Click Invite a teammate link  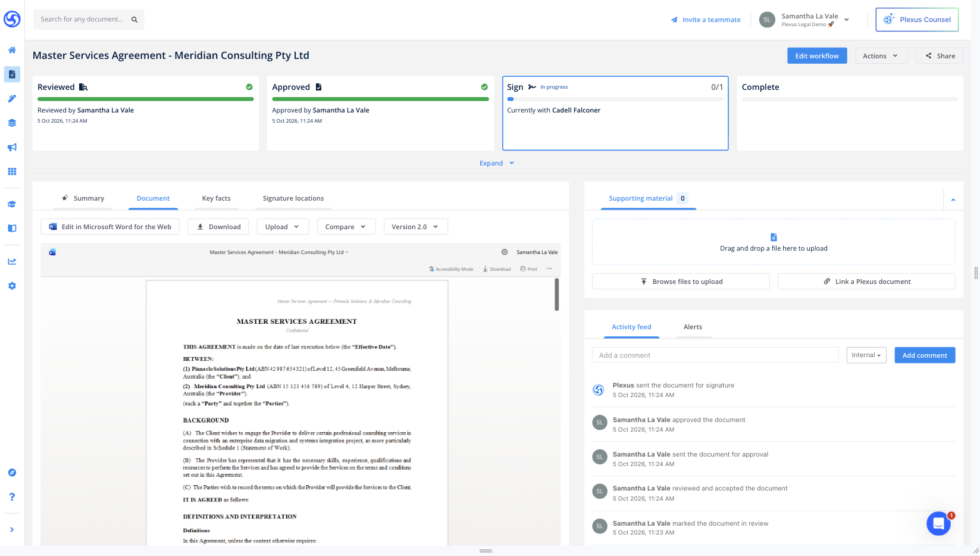point(706,20)
